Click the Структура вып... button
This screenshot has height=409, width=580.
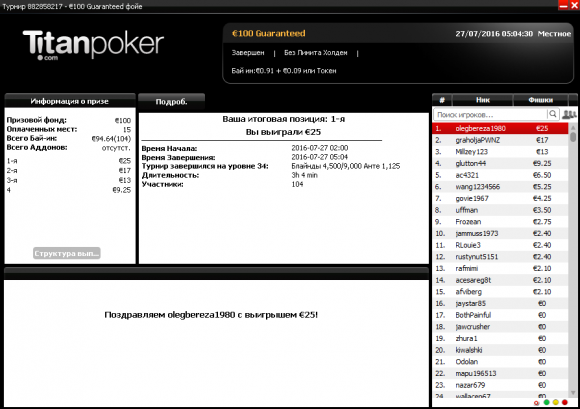67,253
